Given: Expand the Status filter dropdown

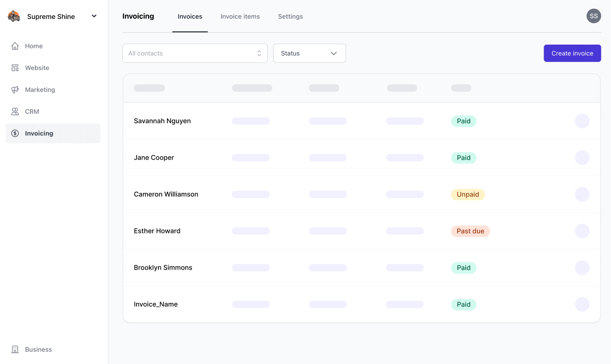Looking at the screenshot, I should pyautogui.click(x=309, y=54).
